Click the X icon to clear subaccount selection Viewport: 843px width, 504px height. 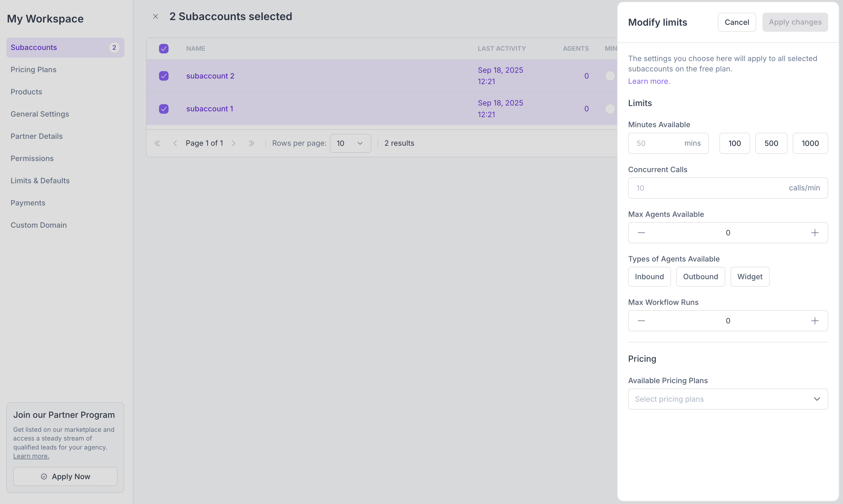155,16
